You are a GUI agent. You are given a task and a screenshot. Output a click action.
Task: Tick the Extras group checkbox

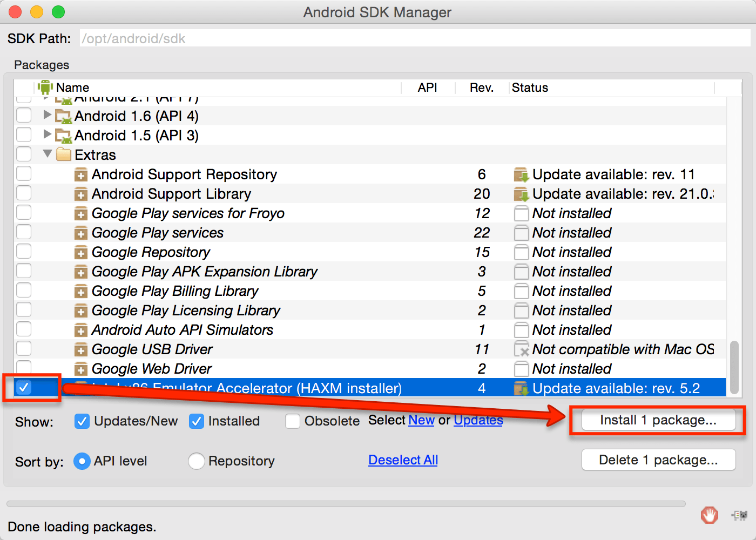(x=24, y=154)
